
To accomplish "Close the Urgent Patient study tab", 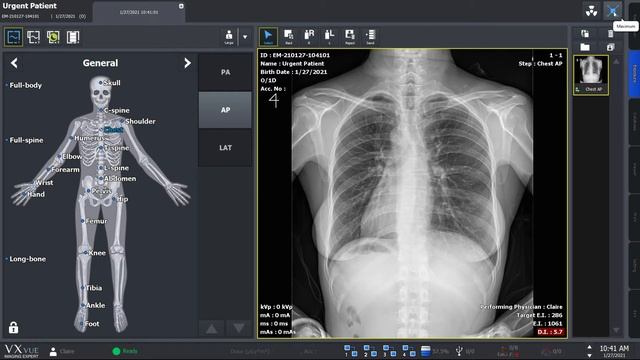I will pos(181,6).
